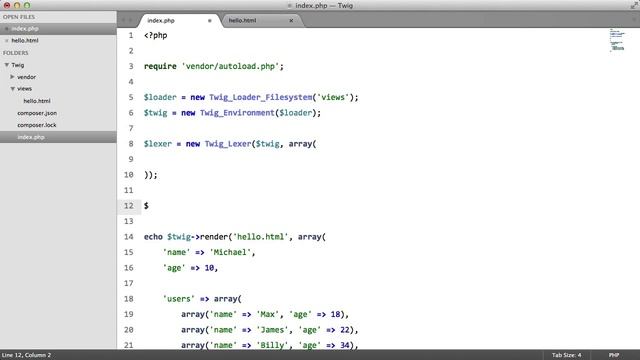The height and width of the screenshot is (360, 640).
Task: Click the 'James' string on line 20
Action: [x=272, y=330]
